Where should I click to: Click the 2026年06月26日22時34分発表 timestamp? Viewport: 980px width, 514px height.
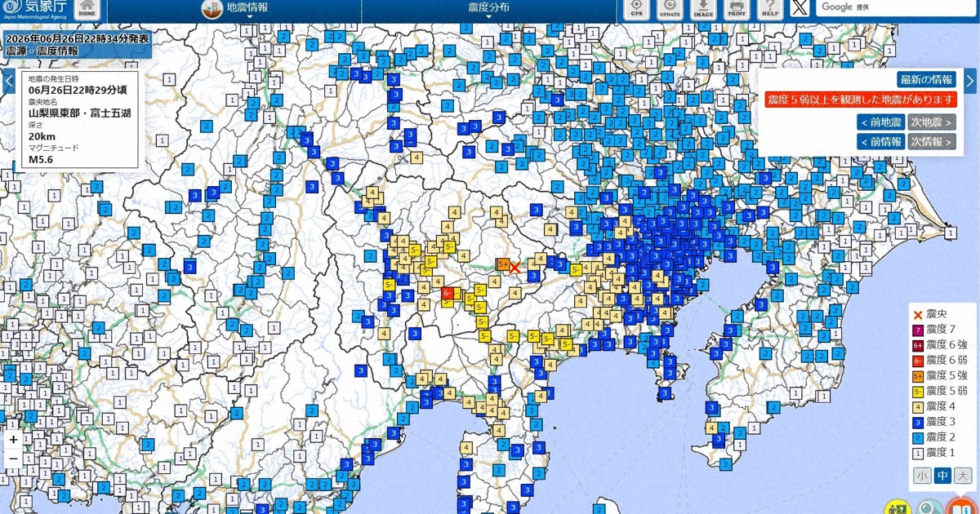(x=78, y=38)
